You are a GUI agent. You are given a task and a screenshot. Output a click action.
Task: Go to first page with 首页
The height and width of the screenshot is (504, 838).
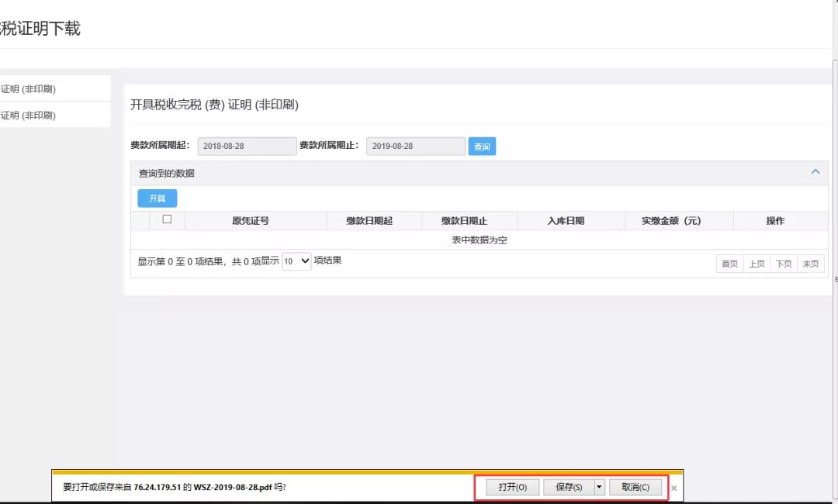tap(729, 264)
